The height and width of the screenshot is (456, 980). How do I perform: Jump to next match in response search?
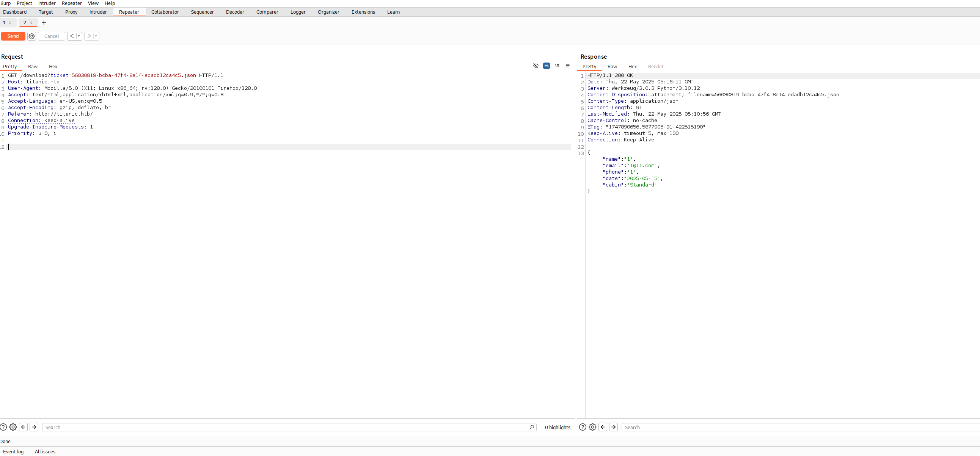(x=613, y=427)
